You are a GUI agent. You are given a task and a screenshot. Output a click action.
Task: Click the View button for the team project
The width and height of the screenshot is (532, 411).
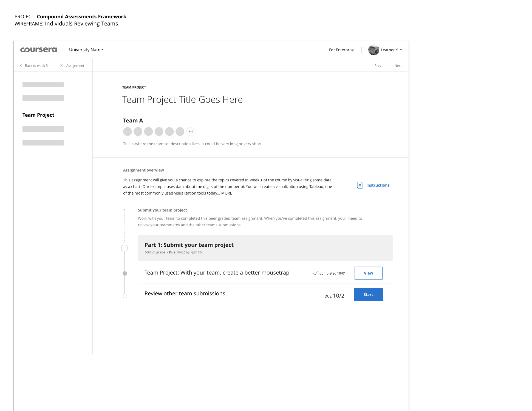369,273
